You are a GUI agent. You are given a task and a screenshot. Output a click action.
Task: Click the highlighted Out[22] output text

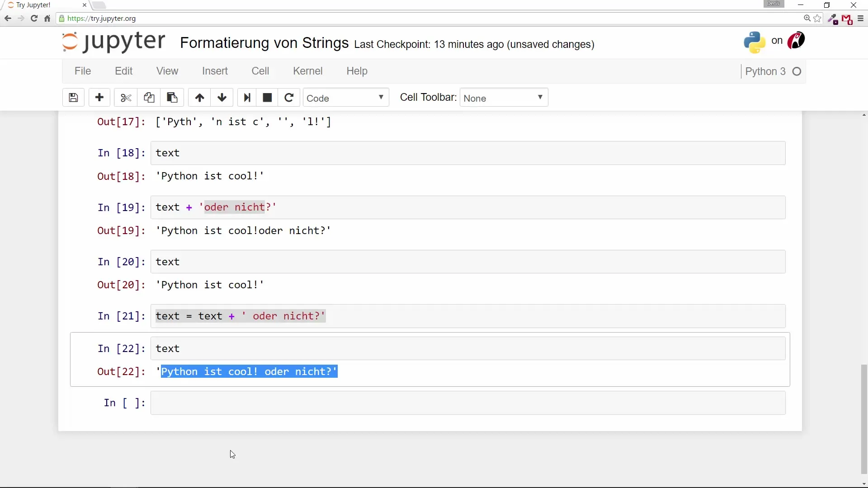[x=249, y=371]
